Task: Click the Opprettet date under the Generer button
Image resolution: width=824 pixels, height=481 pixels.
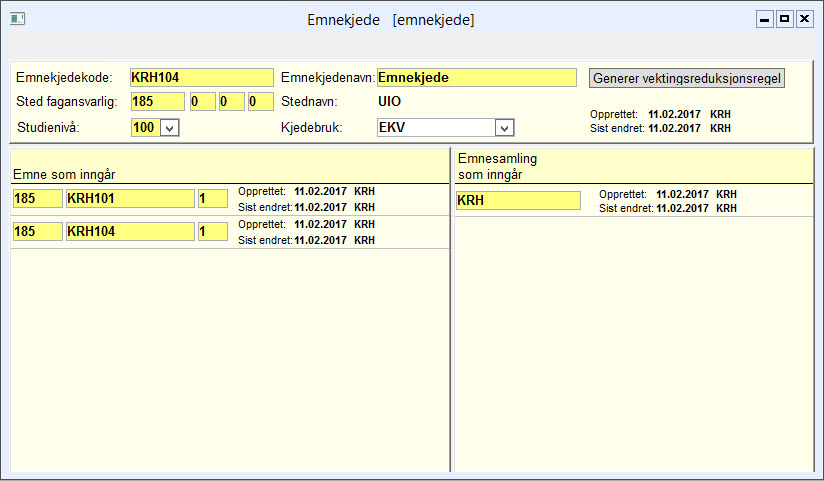Action: [x=674, y=115]
